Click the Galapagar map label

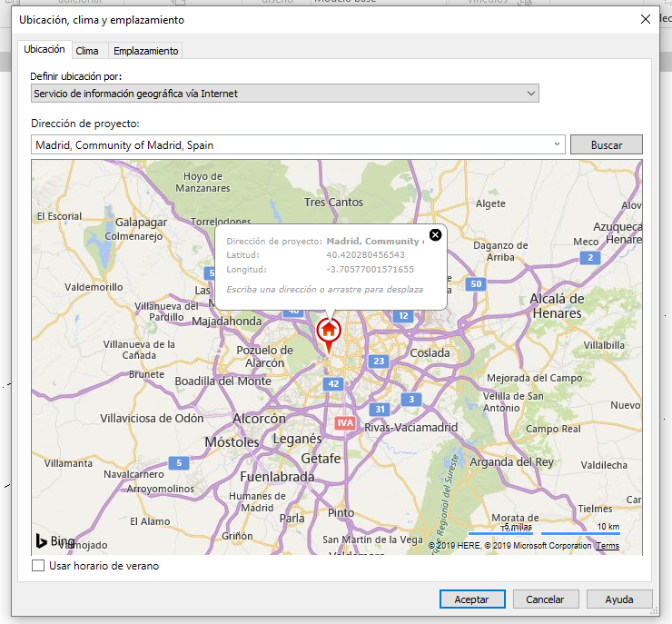pyautogui.click(x=142, y=223)
